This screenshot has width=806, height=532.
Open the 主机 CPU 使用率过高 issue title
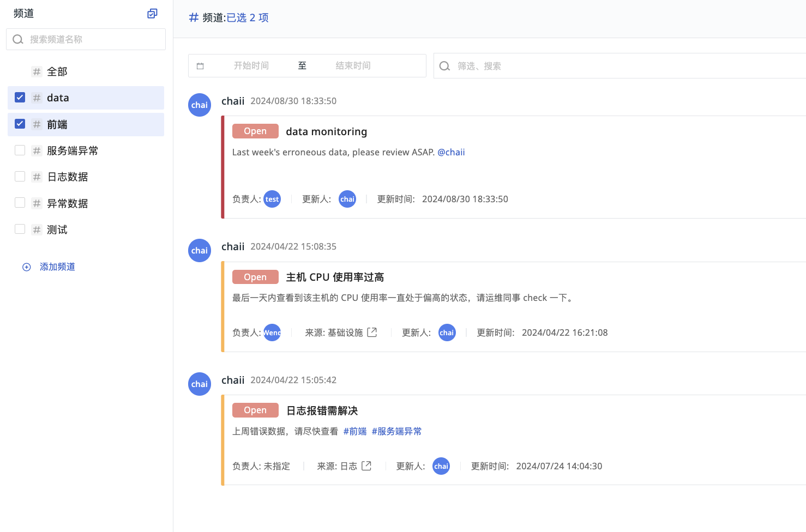[x=335, y=277]
